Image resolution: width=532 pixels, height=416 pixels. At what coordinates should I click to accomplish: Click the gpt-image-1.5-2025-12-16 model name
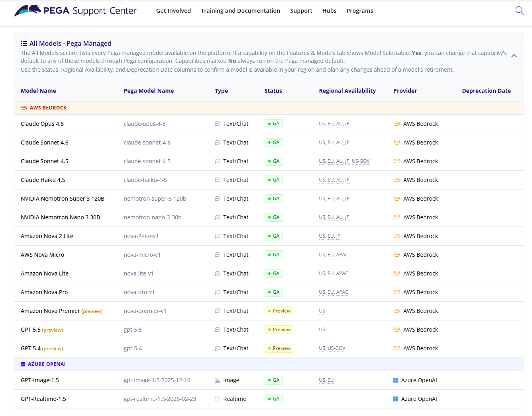[157, 380]
